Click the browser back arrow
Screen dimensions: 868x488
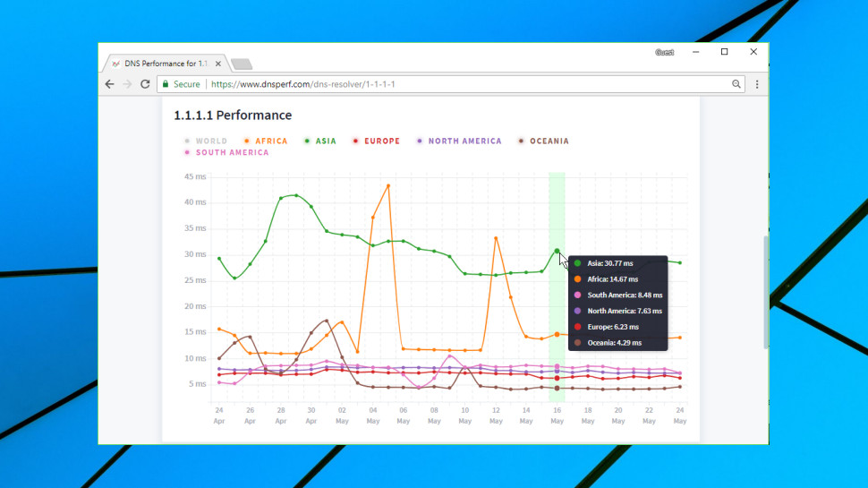(109, 84)
